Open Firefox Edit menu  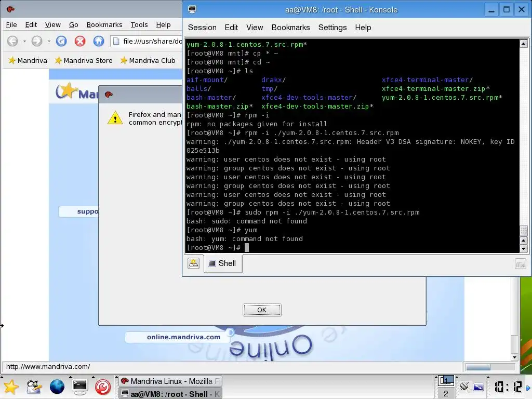[x=31, y=25]
